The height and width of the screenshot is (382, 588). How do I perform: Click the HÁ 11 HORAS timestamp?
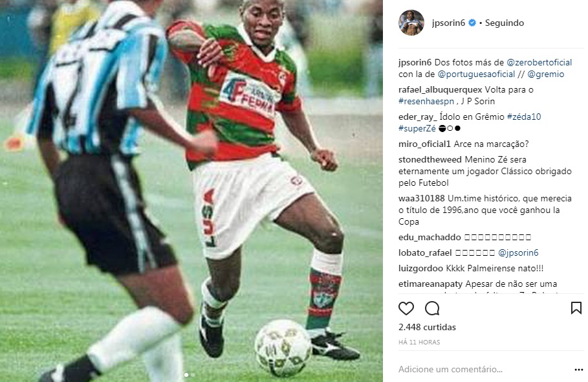pyautogui.click(x=419, y=343)
